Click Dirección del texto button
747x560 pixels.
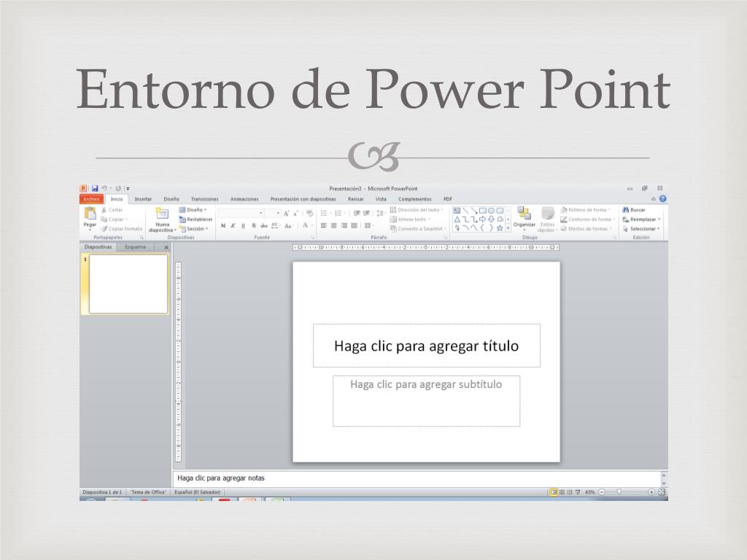tap(417, 210)
